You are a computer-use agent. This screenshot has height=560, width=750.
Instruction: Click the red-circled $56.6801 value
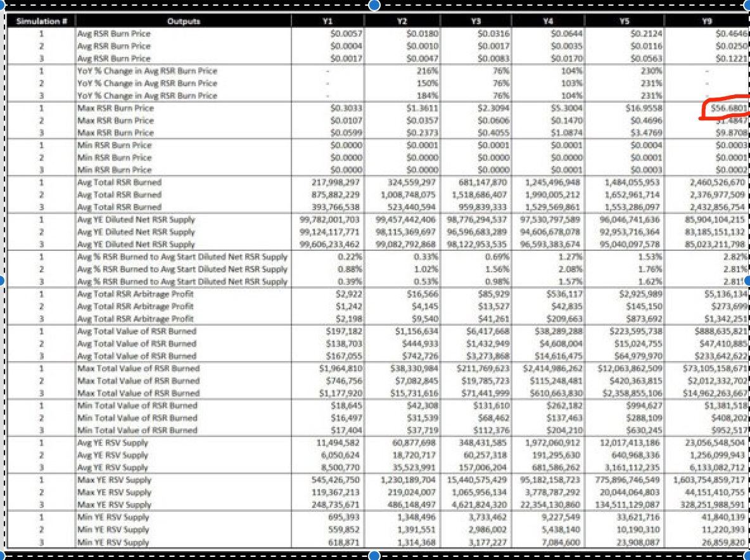728,108
